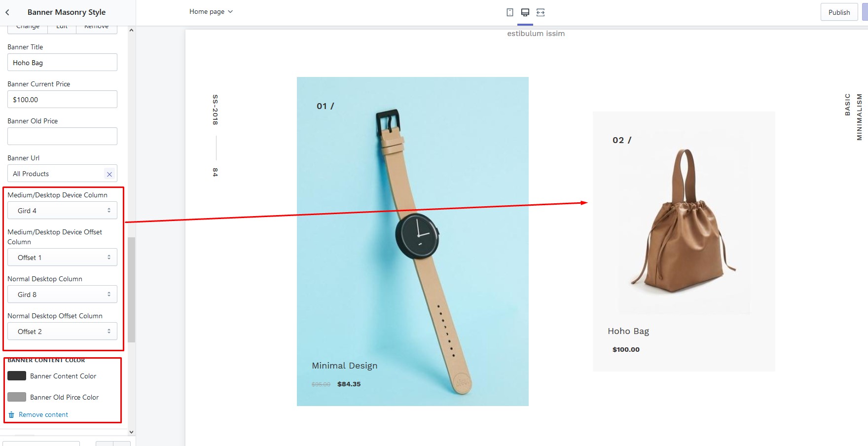The height and width of the screenshot is (446, 868).
Task: Open the Banner Old Pirce Color swatch
Action: 17,397
